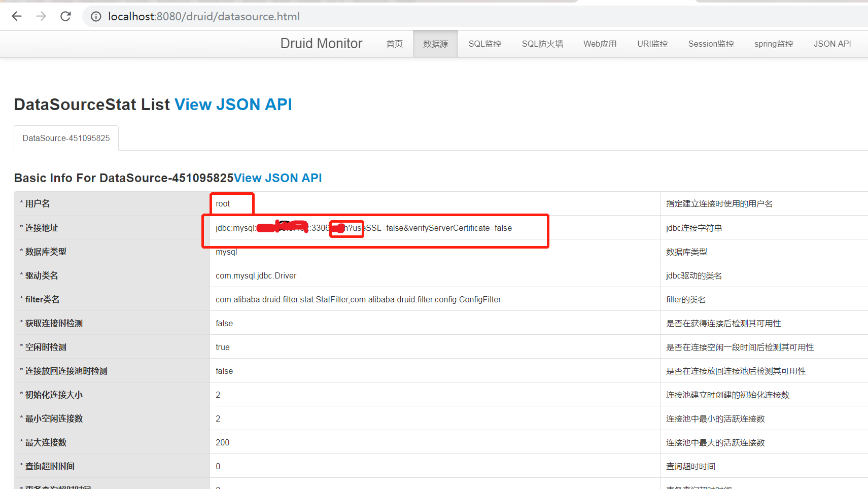The height and width of the screenshot is (489, 868).
Task: Click the browser back arrow icon
Action: 17,16
